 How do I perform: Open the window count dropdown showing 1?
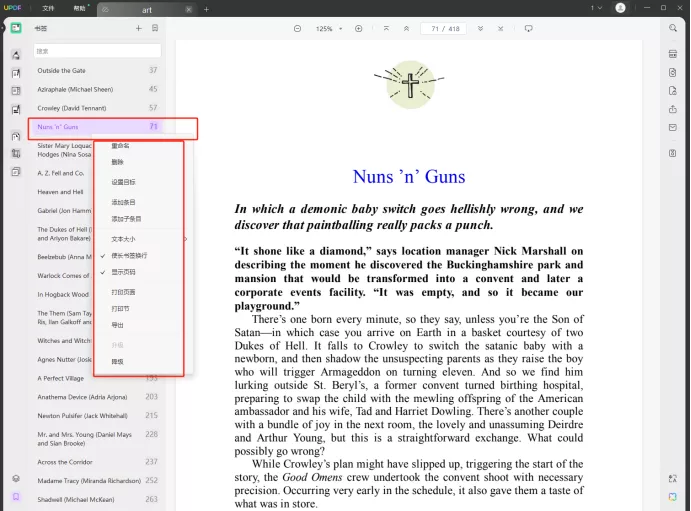[x=596, y=8]
